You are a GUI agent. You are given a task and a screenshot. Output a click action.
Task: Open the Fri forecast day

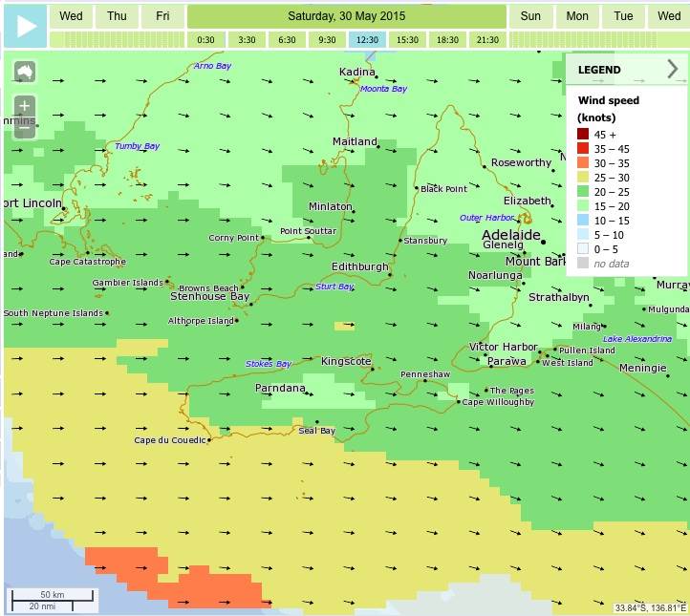coord(163,16)
